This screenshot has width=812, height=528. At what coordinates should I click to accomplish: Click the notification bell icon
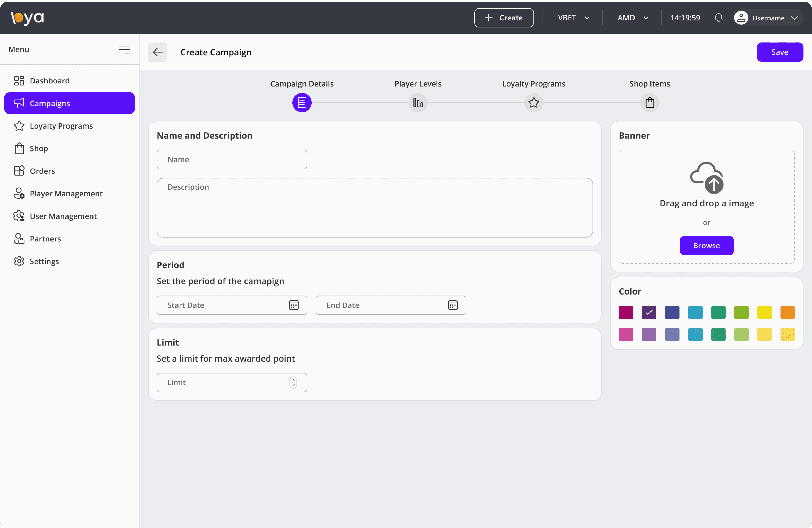(718, 18)
